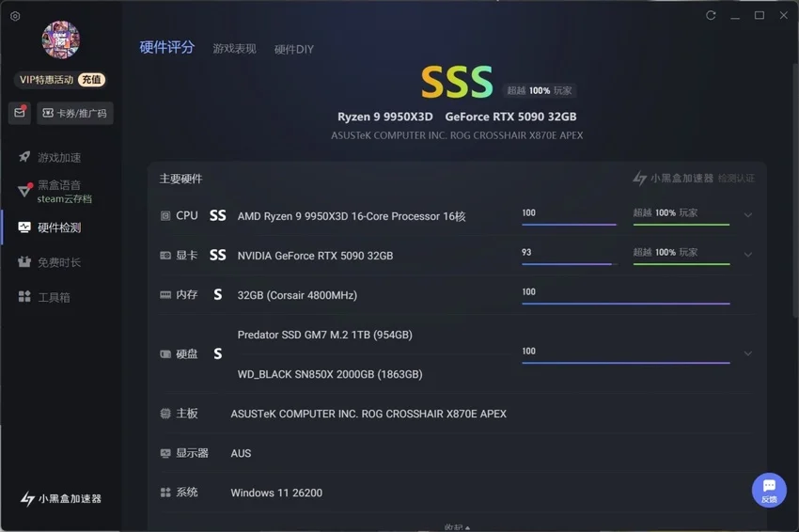
Task: Click the 显卡 graphics card icon
Action: coord(165,256)
